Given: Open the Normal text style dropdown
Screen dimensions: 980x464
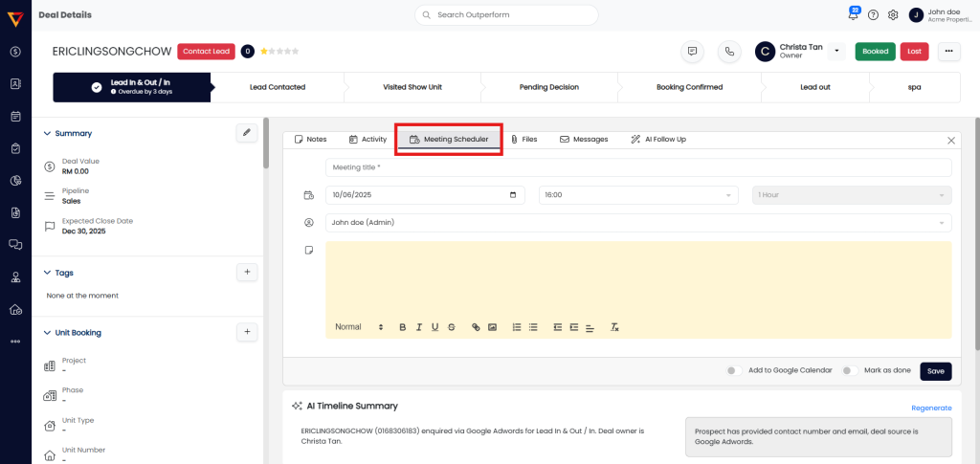Looking at the screenshot, I should (x=360, y=327).
